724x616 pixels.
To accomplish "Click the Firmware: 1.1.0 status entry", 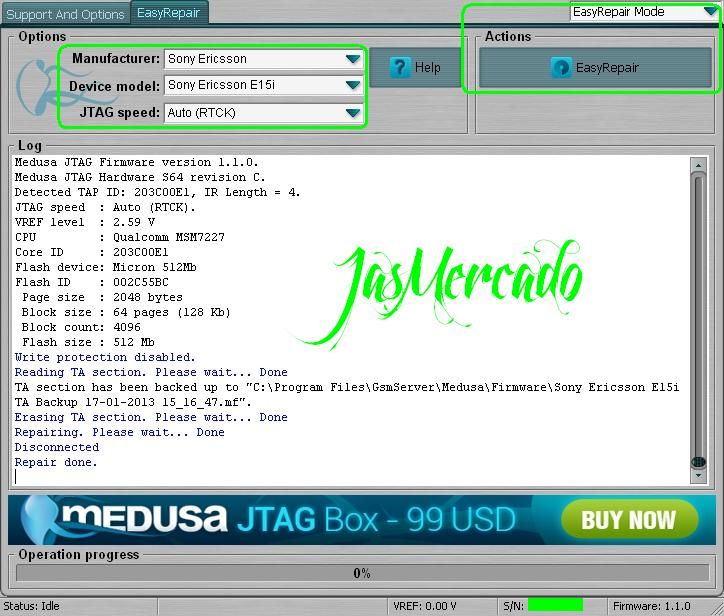I will (652, 606).
